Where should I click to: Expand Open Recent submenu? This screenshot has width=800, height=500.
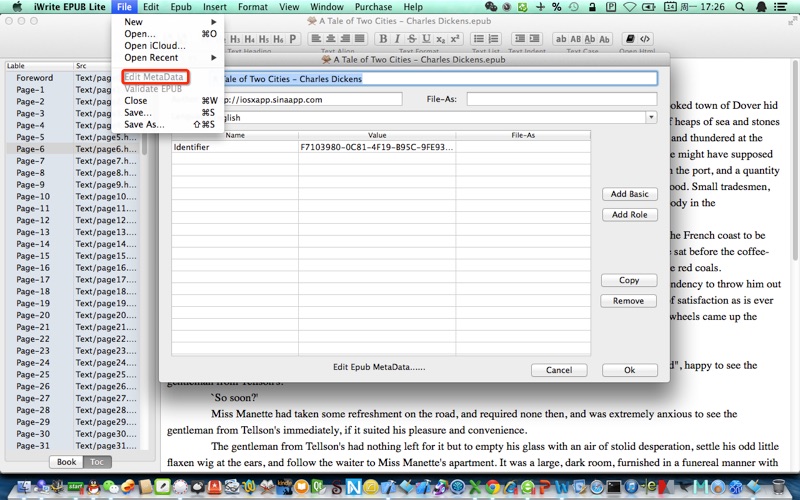pyautogui.click(x=168, y=58)
